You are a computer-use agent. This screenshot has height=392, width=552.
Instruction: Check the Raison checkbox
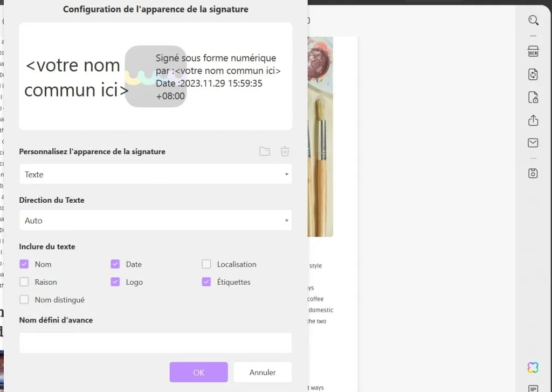tap(24, 281)
